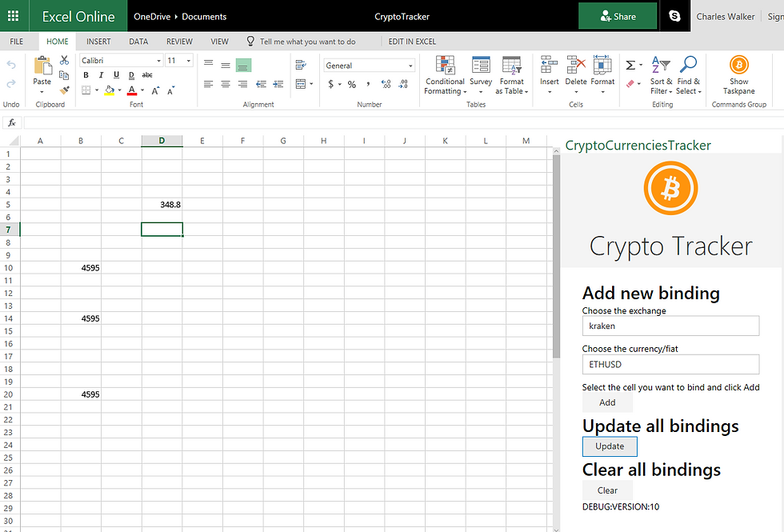This screenshot has height=532, width=784.
Task: Shrink the font size with smaller A
Action: tap(171, 90)
